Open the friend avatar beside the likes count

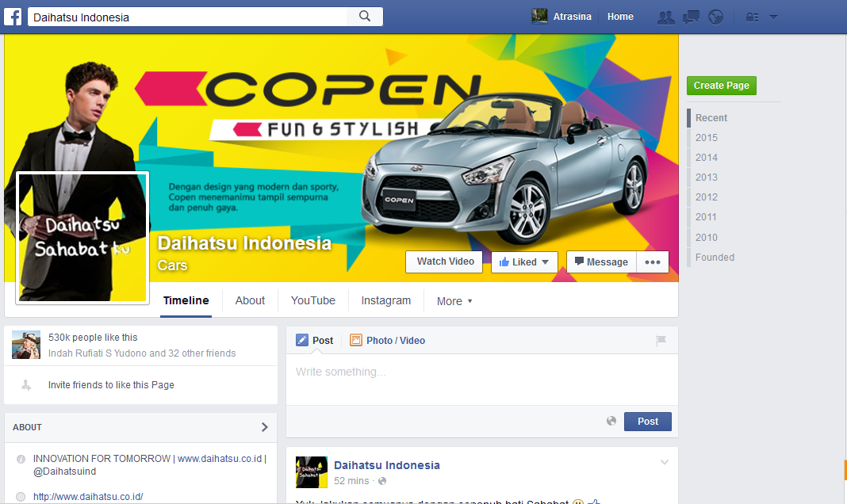(26, 345)
